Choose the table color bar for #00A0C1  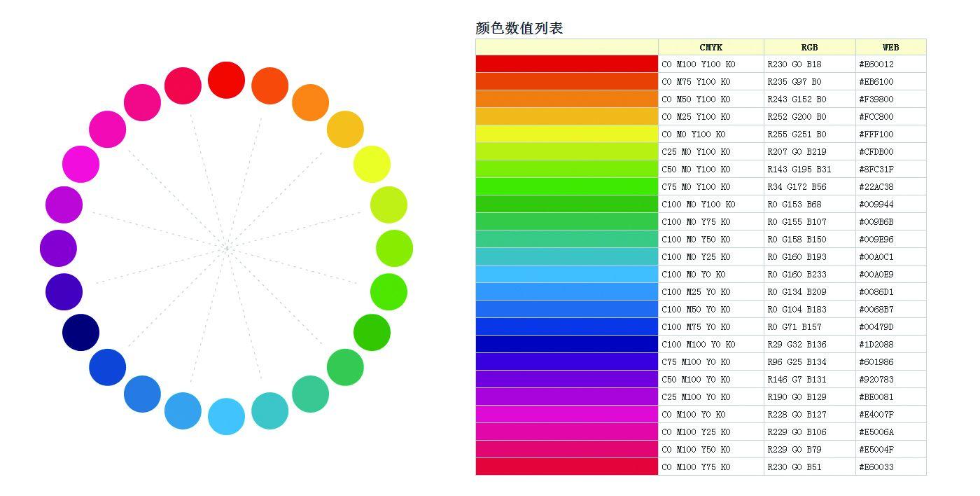[x=567, y=256]
